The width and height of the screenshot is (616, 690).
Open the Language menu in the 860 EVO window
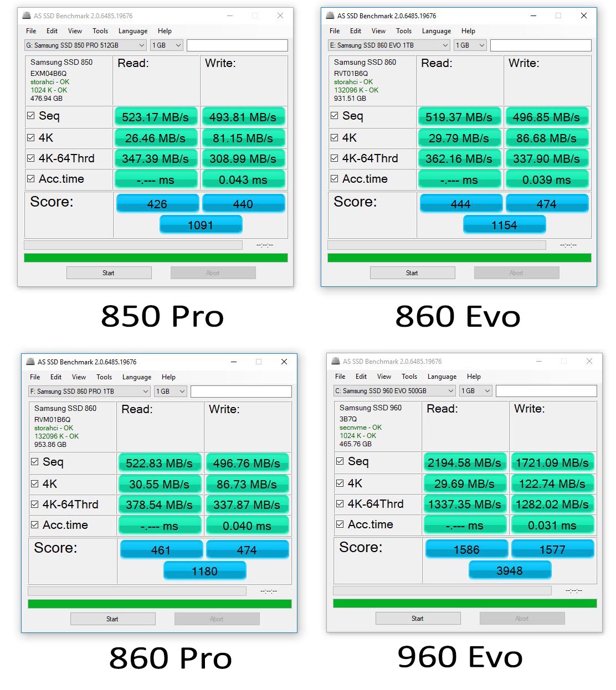[x=437, y=31]
